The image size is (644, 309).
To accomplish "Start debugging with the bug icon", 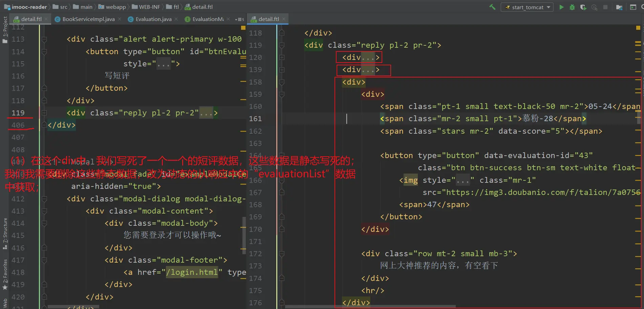I will pyautogui.click(x=572, y=7).
